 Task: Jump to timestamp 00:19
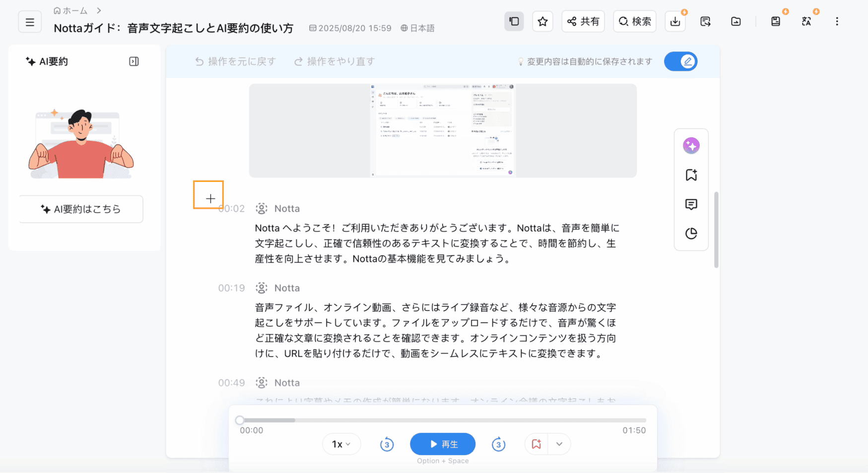tap(231, 288)
